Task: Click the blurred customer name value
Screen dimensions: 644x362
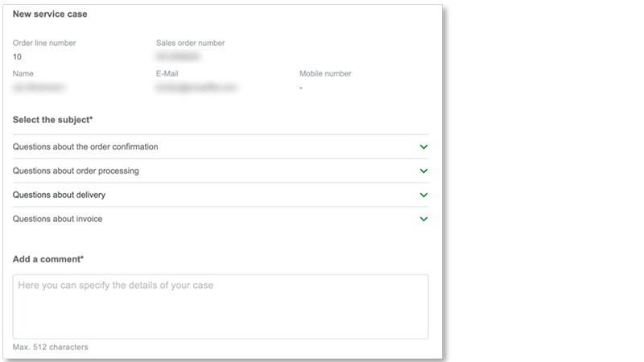Action: pyautogui.click(x=39, y=87)
